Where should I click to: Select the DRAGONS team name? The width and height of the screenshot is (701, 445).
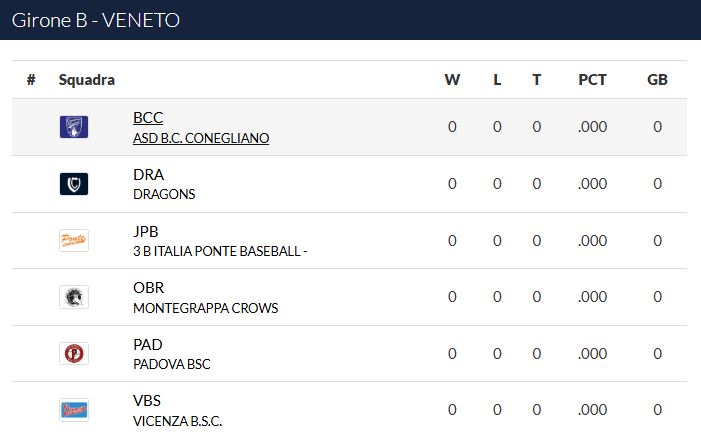point(164,194)
